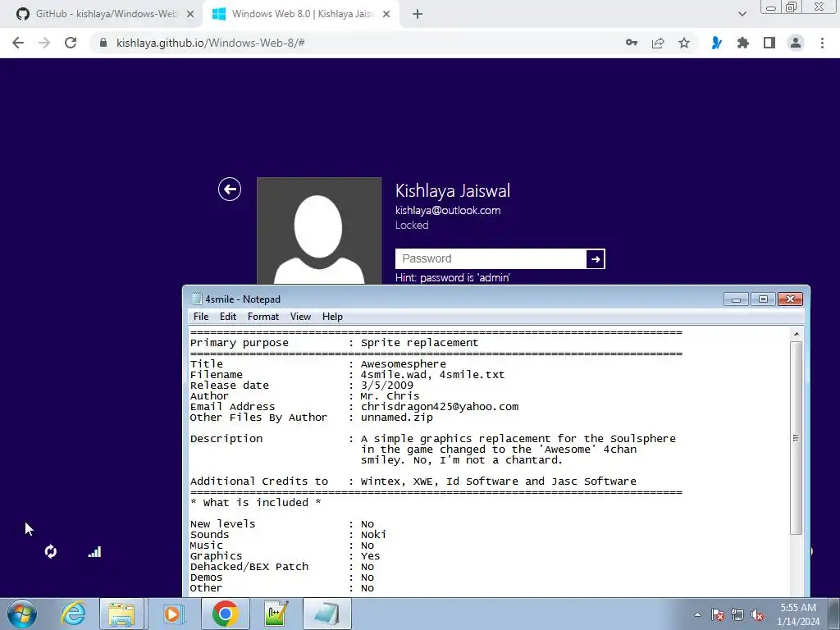
Task: Open Notepad++ from taskbar
Action: click(x=276, y=614)
